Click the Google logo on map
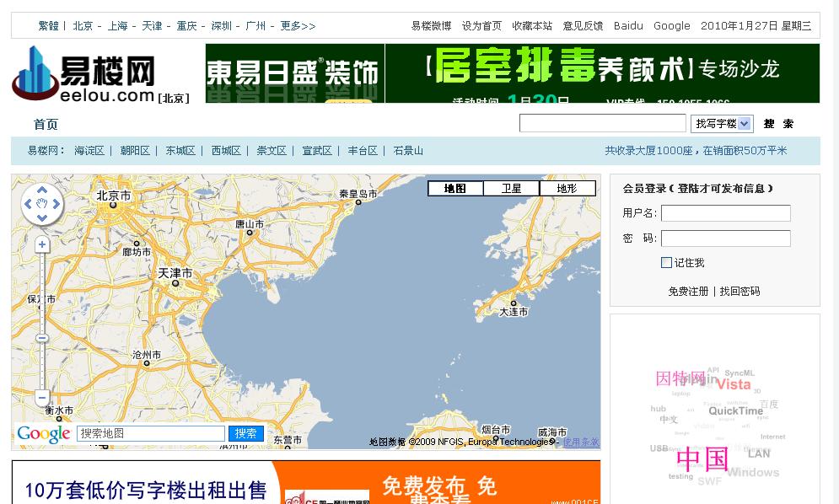 (x=43, y=434)
